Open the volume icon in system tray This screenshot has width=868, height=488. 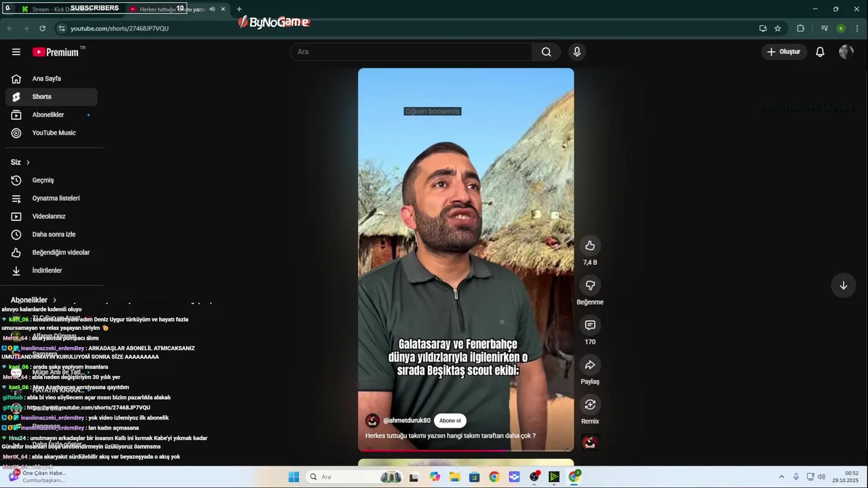pyautogui.click(x=821, y=477)
